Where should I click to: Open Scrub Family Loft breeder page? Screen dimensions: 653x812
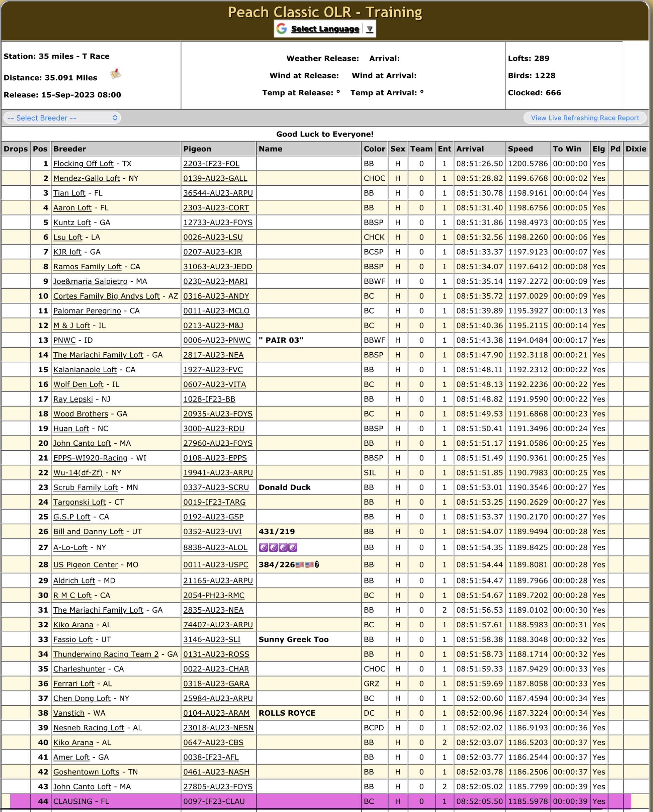point(85,487)
